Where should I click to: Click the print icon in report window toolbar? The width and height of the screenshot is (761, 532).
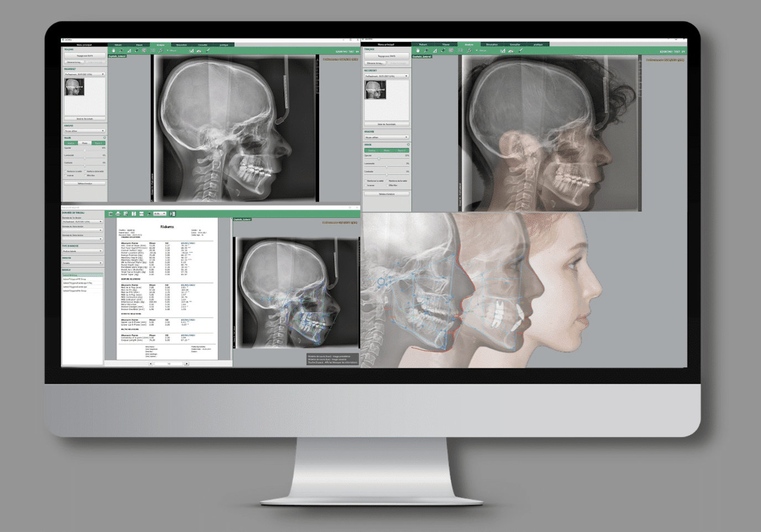pyautogui.click(x=118, y=213)
